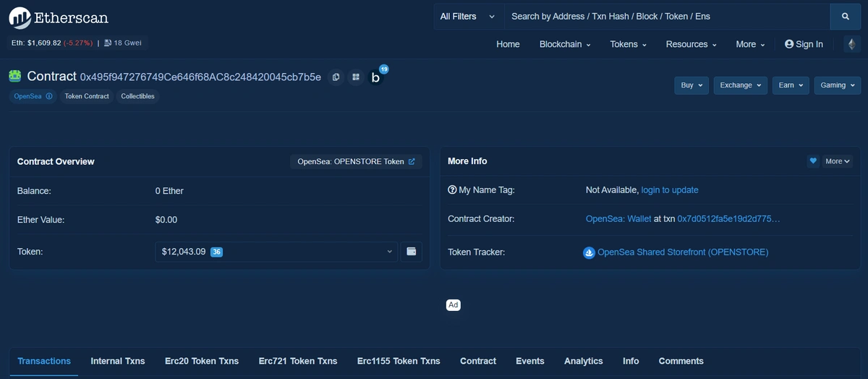The width and height of the screenshot is (868, 379).
Task: Click the $0.00 Ether value
Action: [x=166, y=220]
